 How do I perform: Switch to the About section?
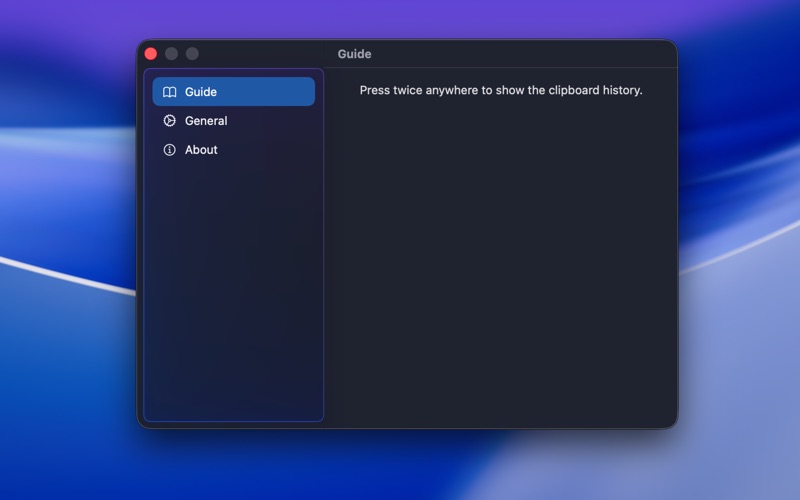coord(234,150)
